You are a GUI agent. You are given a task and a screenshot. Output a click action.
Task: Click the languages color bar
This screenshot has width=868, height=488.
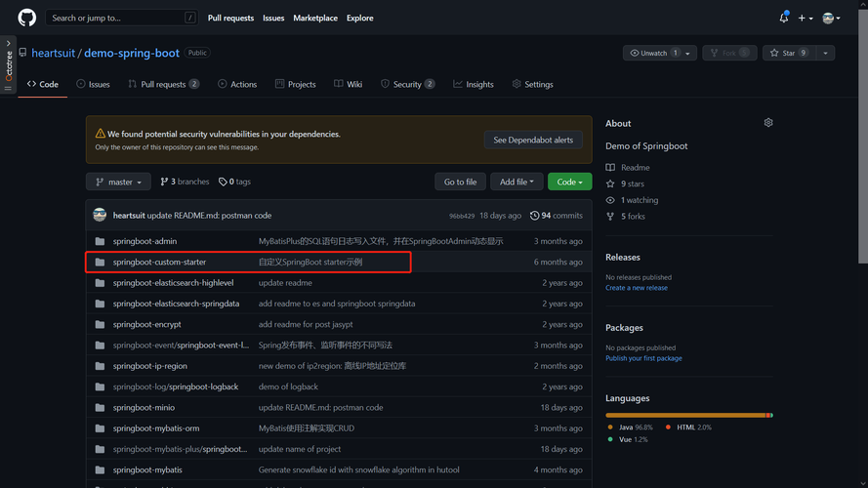689,415
